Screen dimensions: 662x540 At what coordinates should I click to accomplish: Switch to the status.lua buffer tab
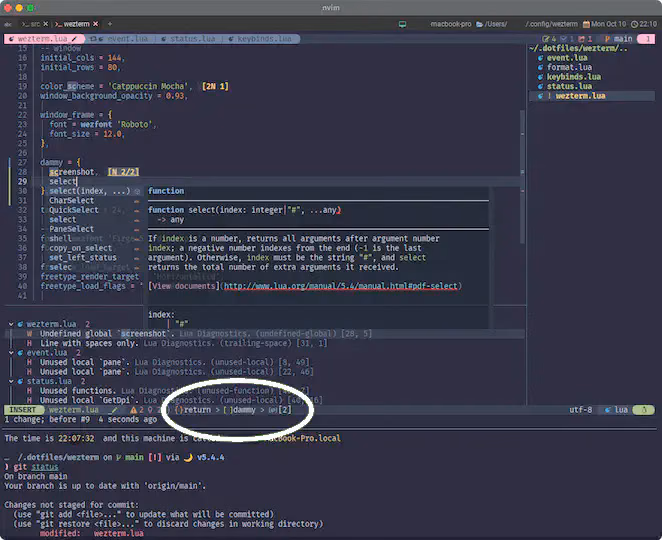[188, 39]
